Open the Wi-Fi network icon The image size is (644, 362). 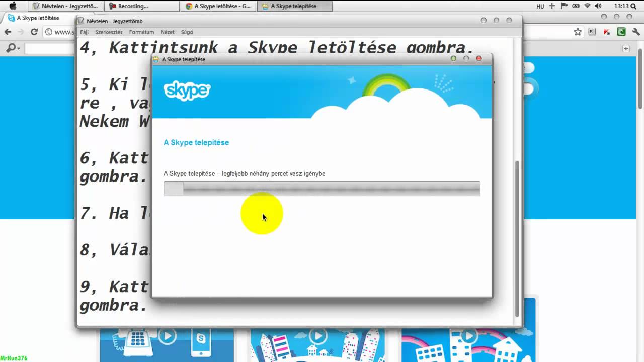[587, 6]
